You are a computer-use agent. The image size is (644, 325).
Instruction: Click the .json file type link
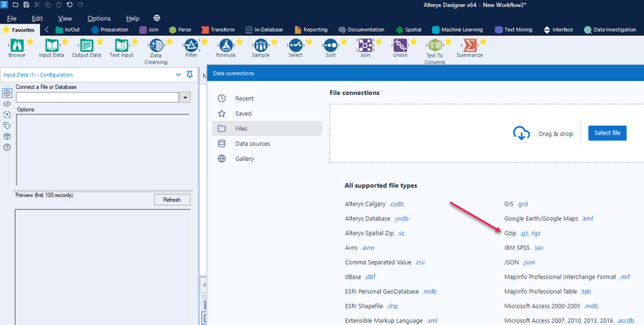tap(529, 262)
